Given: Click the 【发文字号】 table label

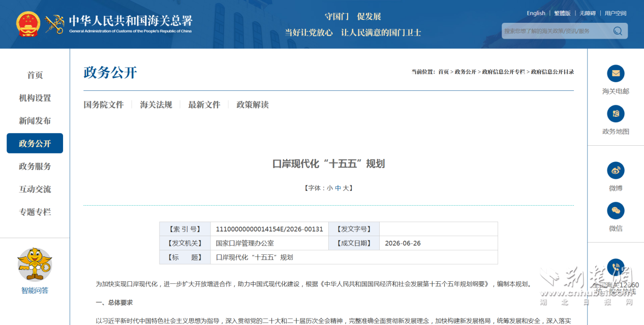Looking at the screenshot, I should pos(354,229).
